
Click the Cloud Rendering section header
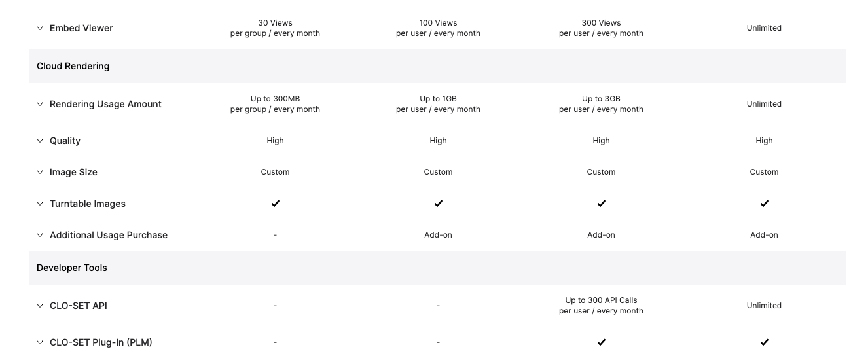[437, 66]
